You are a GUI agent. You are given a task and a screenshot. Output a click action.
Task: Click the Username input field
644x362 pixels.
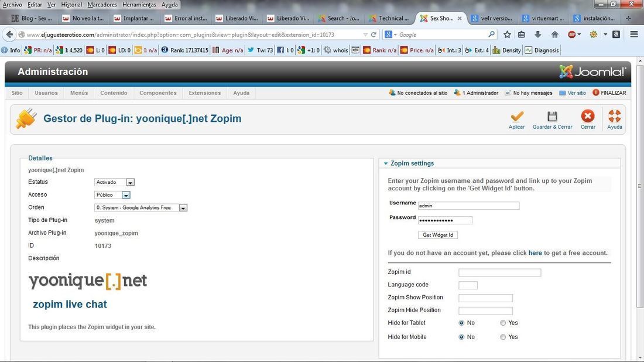point(468,206)
